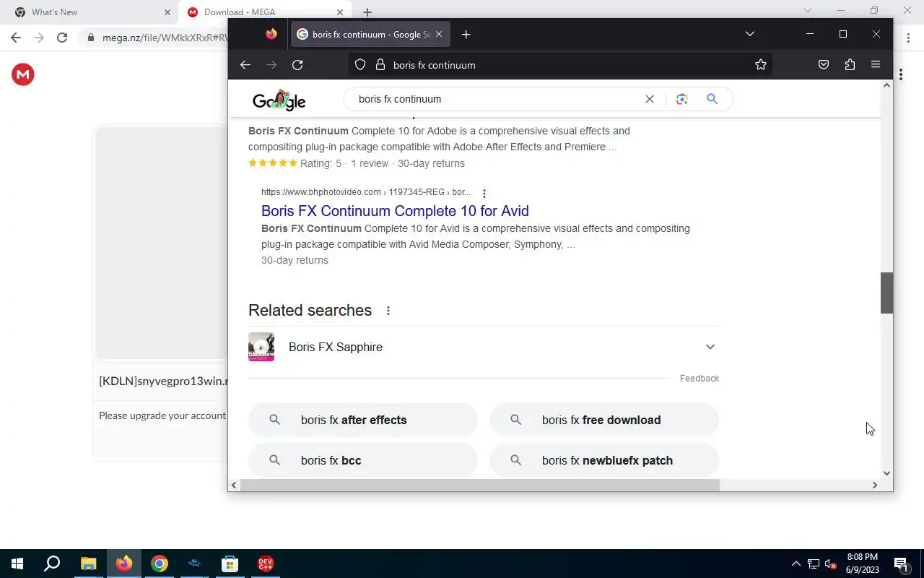This screenshot has height=578, width=924.
Task: Click scroll up arrow in Firefox page
Action: 887,85
